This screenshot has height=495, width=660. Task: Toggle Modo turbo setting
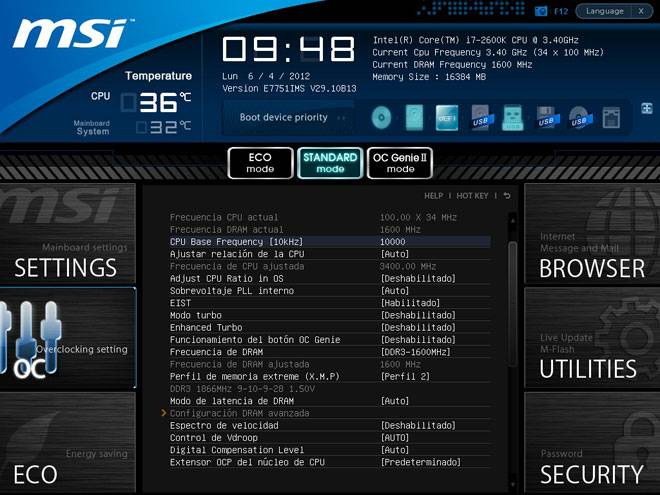click(x=330, y=315)
